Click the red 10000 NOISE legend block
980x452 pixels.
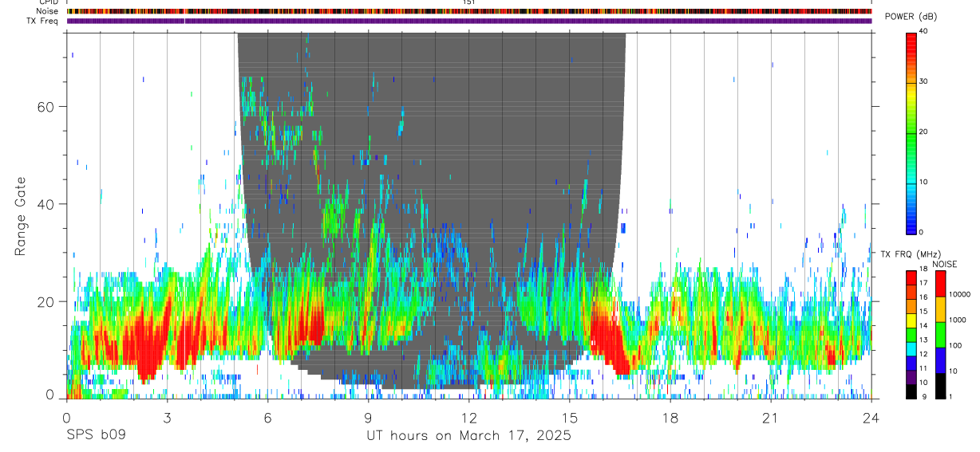(x=939, y=284)
